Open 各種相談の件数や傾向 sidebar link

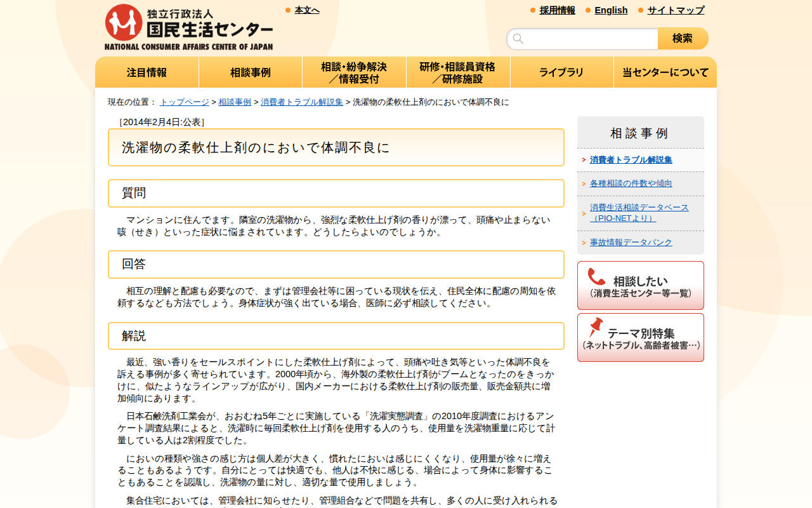[631, 184]
